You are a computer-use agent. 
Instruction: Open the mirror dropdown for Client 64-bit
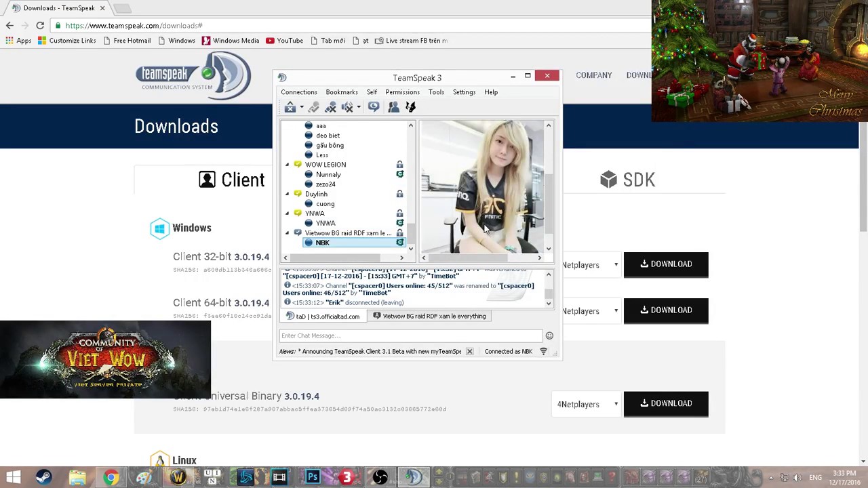(590, 311)
